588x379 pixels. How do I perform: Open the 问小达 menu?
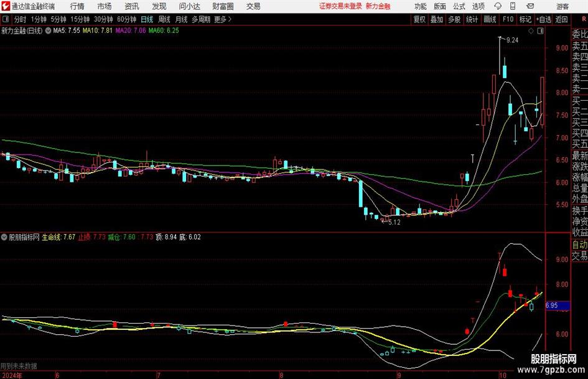pyautogui.click(x=189, y=6)
